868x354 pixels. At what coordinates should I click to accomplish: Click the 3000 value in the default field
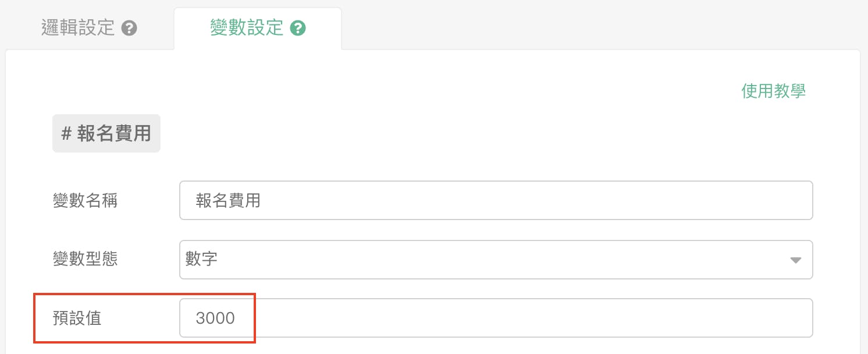pyautogui.click(x=215, y=318)
